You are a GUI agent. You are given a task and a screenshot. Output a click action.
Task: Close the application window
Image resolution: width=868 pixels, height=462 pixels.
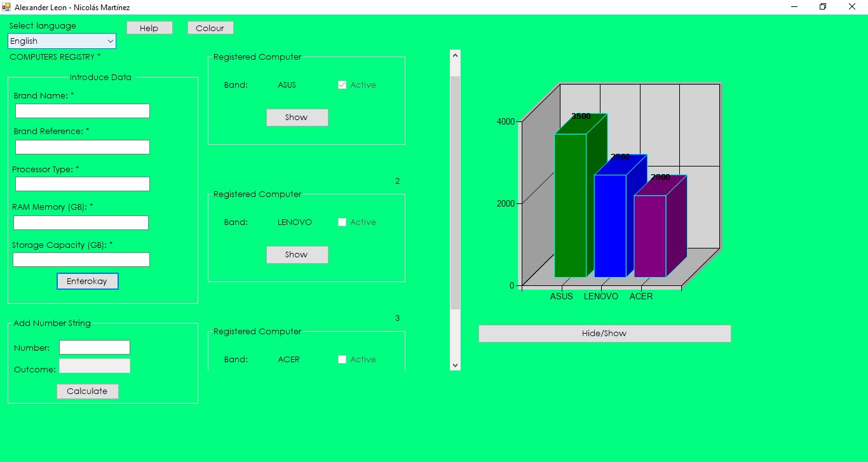852,6
